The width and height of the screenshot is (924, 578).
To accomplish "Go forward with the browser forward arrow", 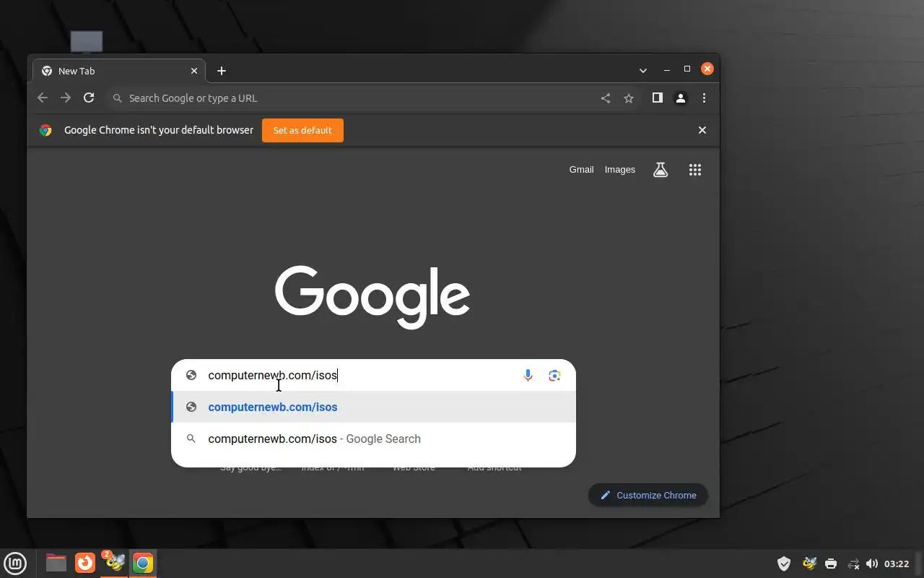I will pyautogui.click(x=66, y=98).
